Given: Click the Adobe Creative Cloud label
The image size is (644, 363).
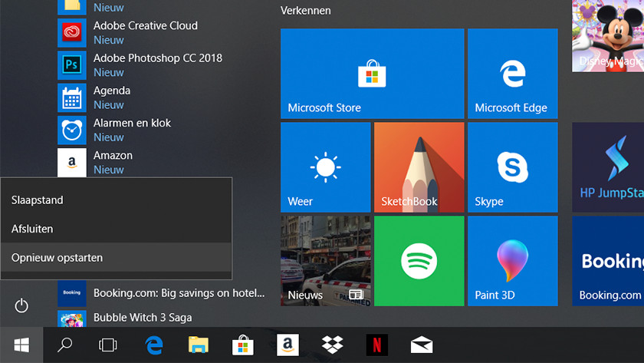Looking at the screenshot, I should [146, 25].
